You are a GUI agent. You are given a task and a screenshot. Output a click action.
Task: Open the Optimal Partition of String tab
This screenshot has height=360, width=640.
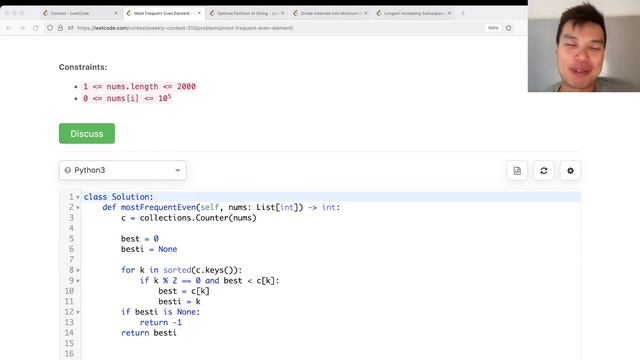tap(247, 13)
